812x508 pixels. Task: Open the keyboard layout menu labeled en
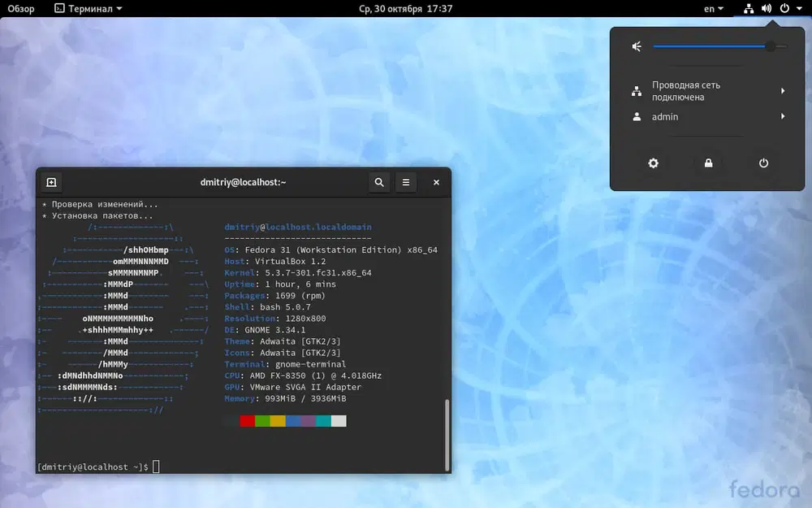click(x=712, y=8)
